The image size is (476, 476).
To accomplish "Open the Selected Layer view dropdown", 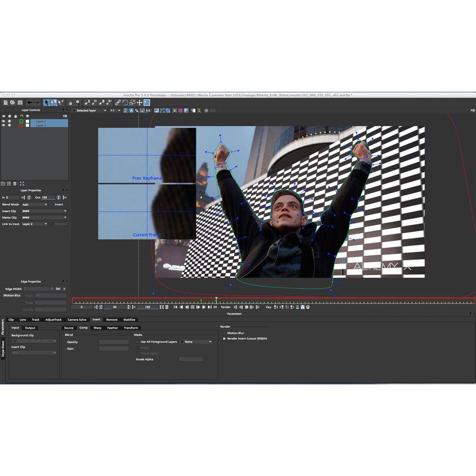I will click(90, 110).
